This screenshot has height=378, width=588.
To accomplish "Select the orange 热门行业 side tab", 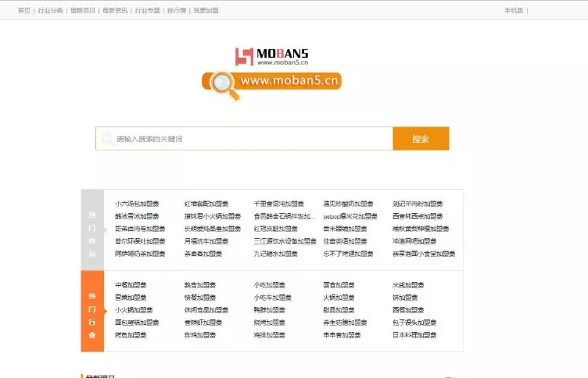I will tap(92, 311).
